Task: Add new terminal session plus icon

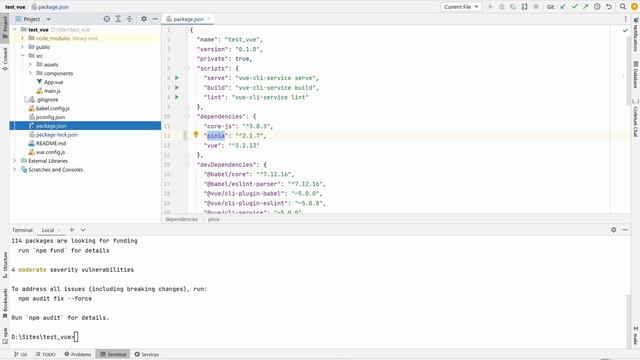Action: [72, 230]
